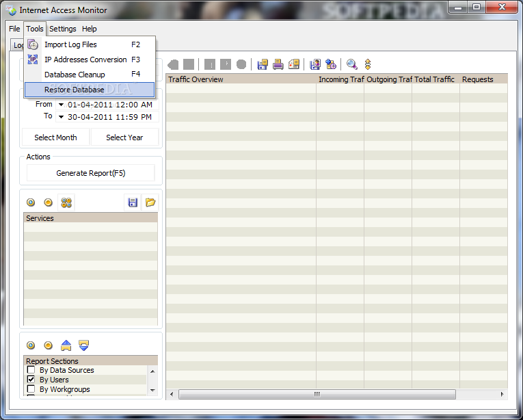Screen dimensions: 523x420
Task: Click the gray square stop icon
Action: (189, 64)
